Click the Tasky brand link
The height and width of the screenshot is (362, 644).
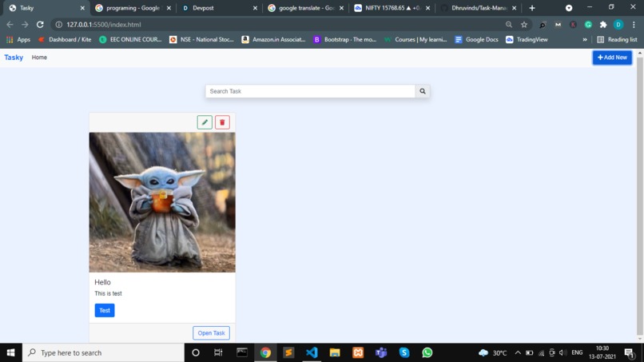pos(14,58)
